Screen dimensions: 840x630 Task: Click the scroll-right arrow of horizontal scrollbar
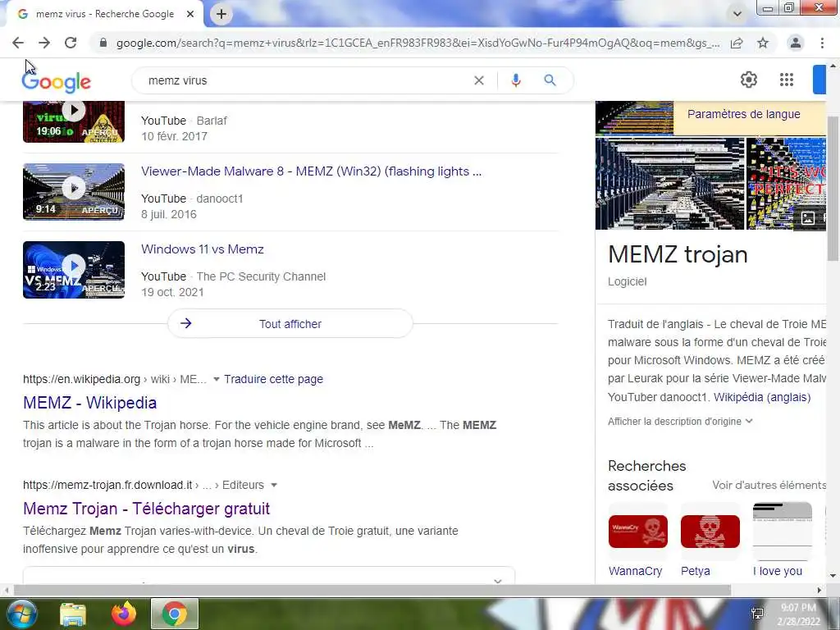819,590
